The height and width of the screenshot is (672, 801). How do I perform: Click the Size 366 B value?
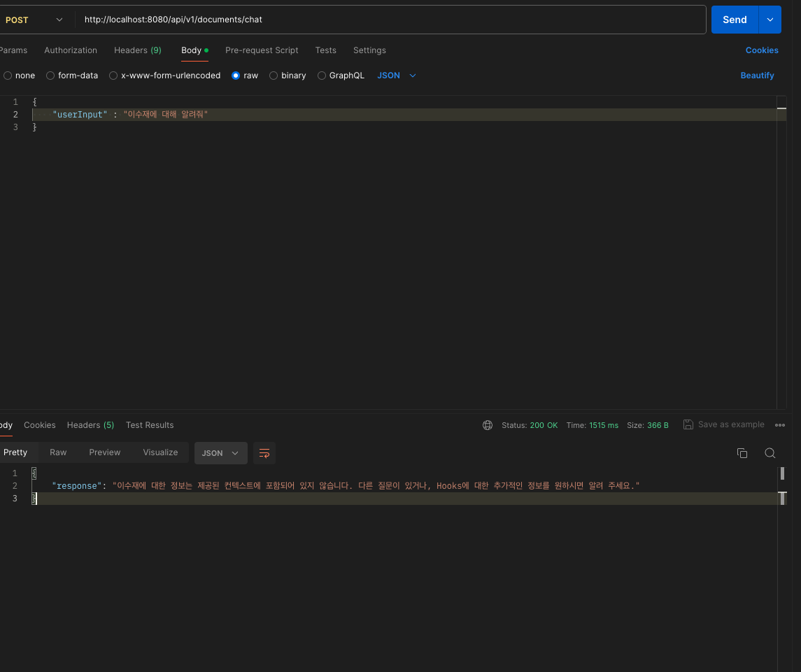pos(658,425)
